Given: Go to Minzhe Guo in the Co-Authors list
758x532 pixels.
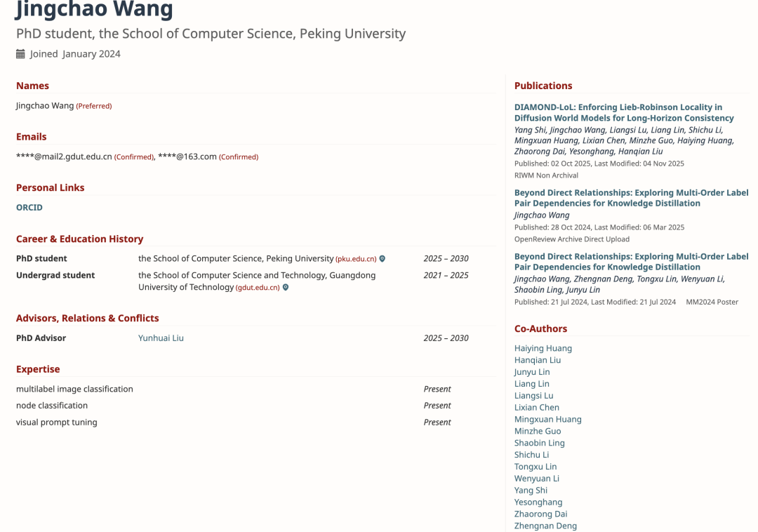Looking at the screenshot, I should point(538,431).
